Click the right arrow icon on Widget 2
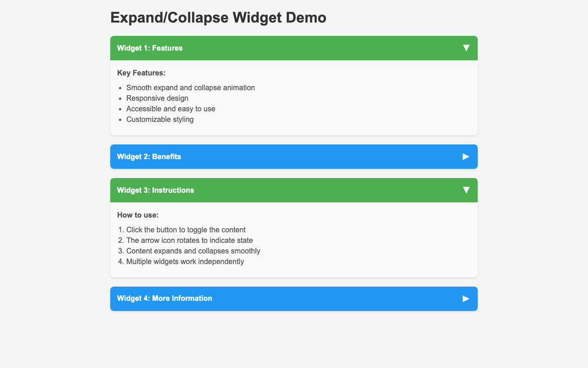This screenshot has height=368, width=588. click(x=466, y=156)
